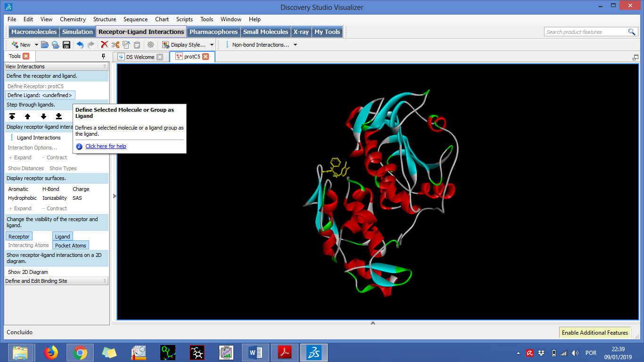Screen dimensions: 644x362
Task: Open the New dropdown arrow
Action: 36,44
